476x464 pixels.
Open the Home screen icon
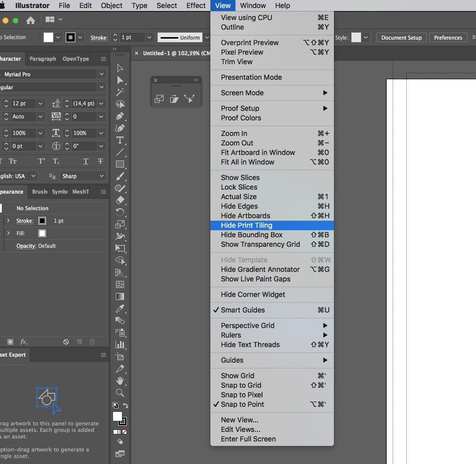click(x=30, y=20)
